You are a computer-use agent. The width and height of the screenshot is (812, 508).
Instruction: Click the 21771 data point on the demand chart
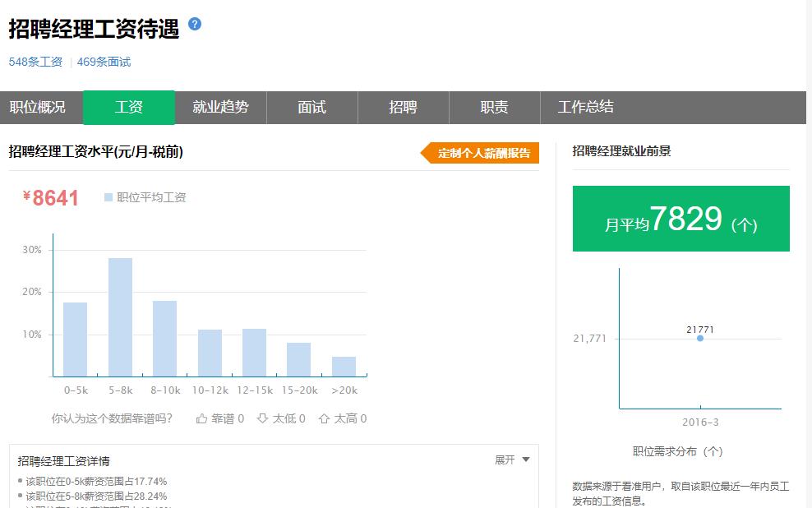point(699,337)
